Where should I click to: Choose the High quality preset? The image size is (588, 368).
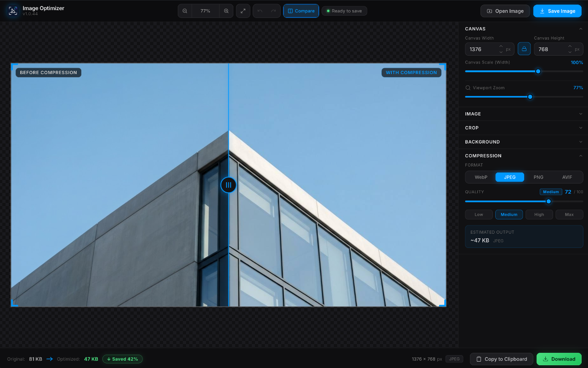pyautogui.click(x=539, y=214)
